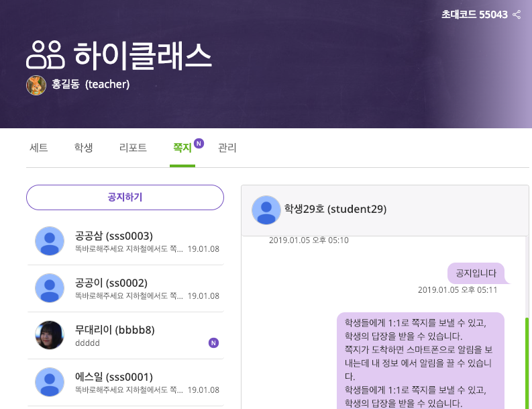The height and width of the screenshot is (409, 532).
Task: Open the 리포트 tab
Action: (133, 148)
